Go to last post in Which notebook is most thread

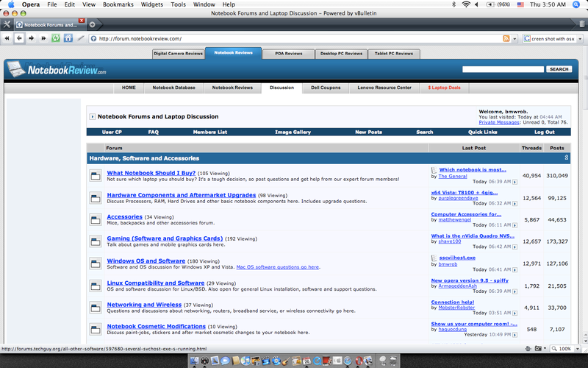(515, 182)
